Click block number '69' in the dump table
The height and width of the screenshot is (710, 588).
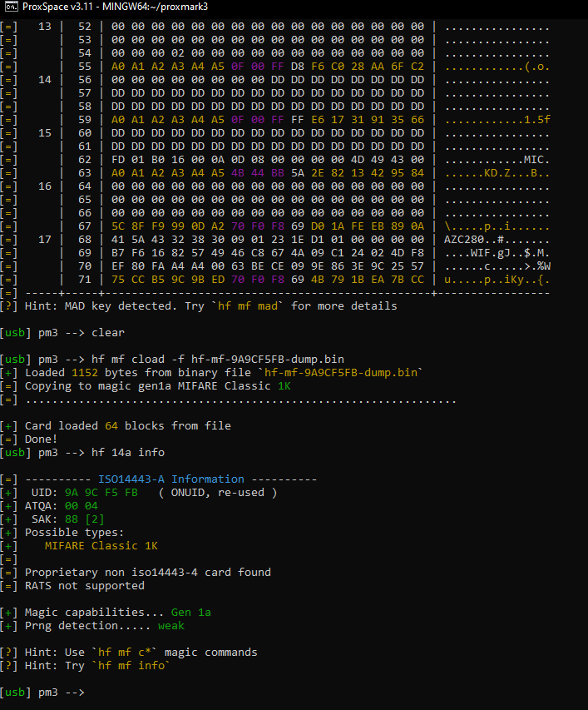click(x=85, y=253)
